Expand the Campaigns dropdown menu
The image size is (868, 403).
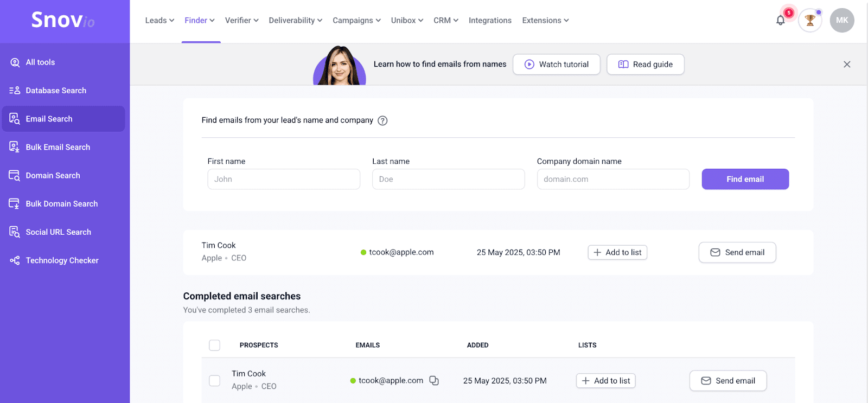(356, 21)
